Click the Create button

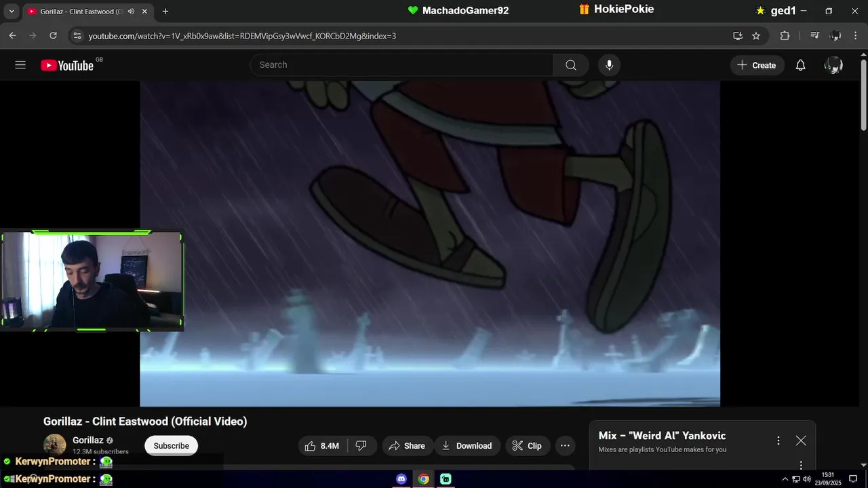pos(757,65)
